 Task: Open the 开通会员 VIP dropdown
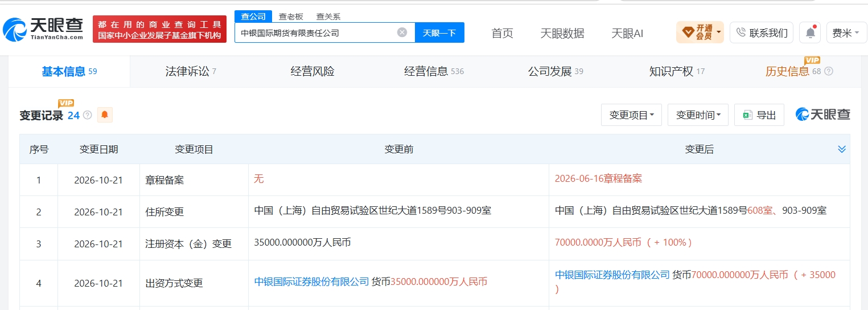700,32
